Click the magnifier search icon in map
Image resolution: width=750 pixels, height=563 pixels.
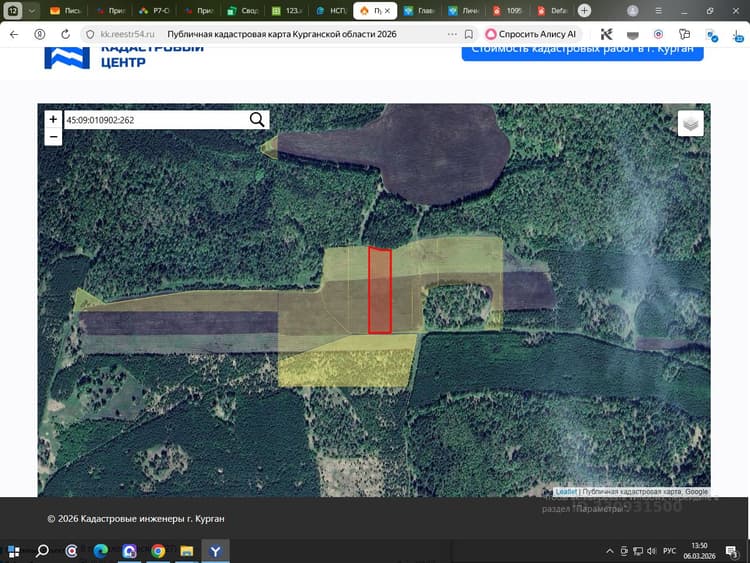(x=257, y=120)
